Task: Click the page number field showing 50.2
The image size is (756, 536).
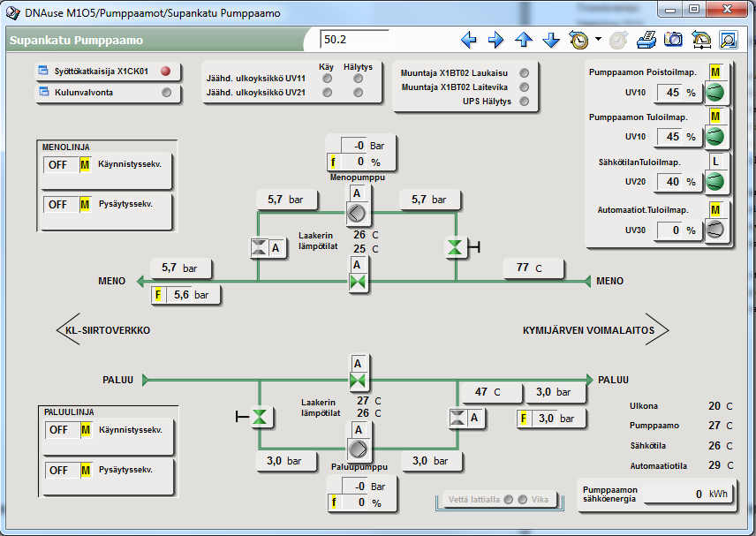Action: tap(354, 40)
